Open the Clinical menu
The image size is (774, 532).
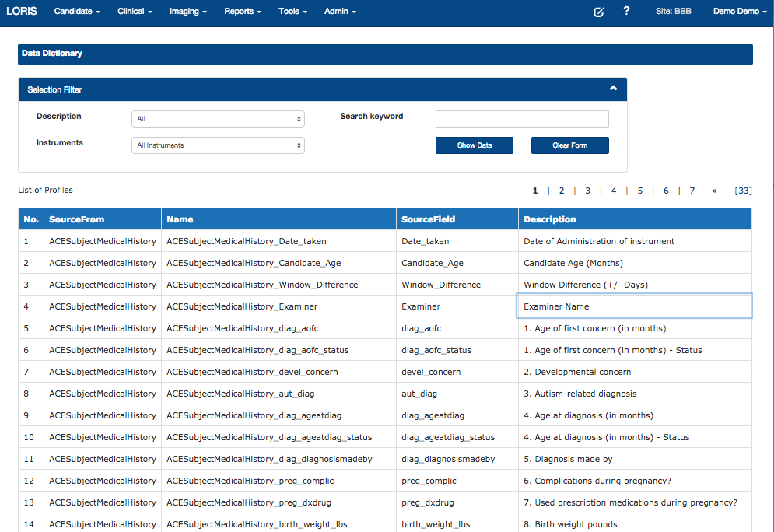click(135, 12)
